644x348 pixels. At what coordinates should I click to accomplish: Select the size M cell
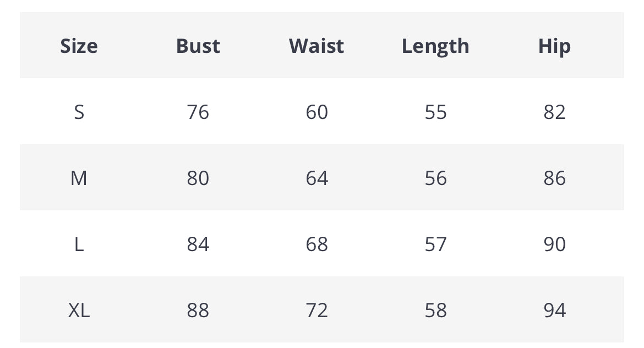79,178
